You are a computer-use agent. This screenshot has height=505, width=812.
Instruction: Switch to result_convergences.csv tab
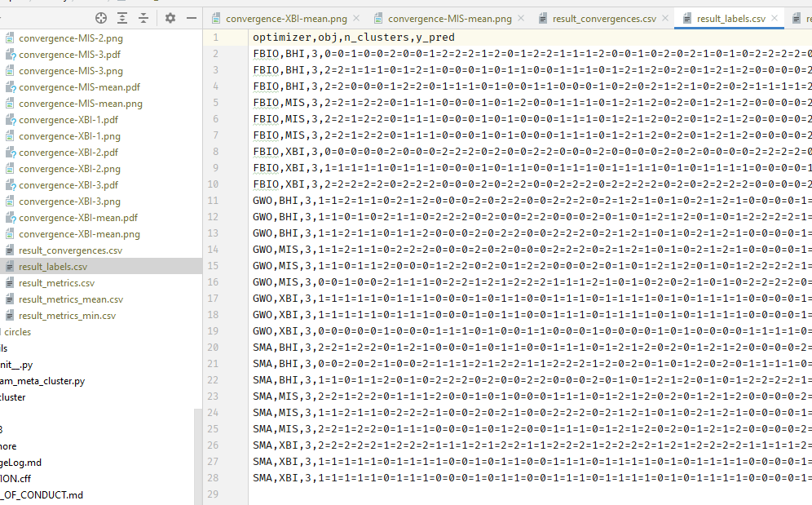point(604,19)
